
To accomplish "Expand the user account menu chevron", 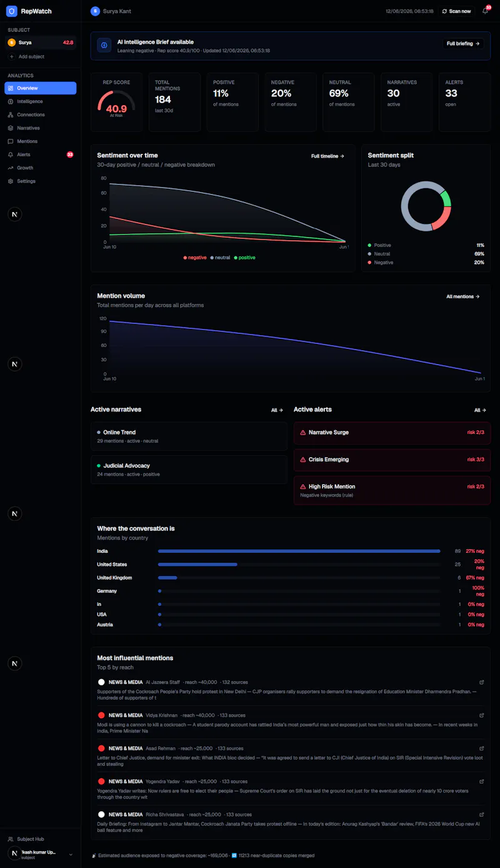I will (71, 854).
